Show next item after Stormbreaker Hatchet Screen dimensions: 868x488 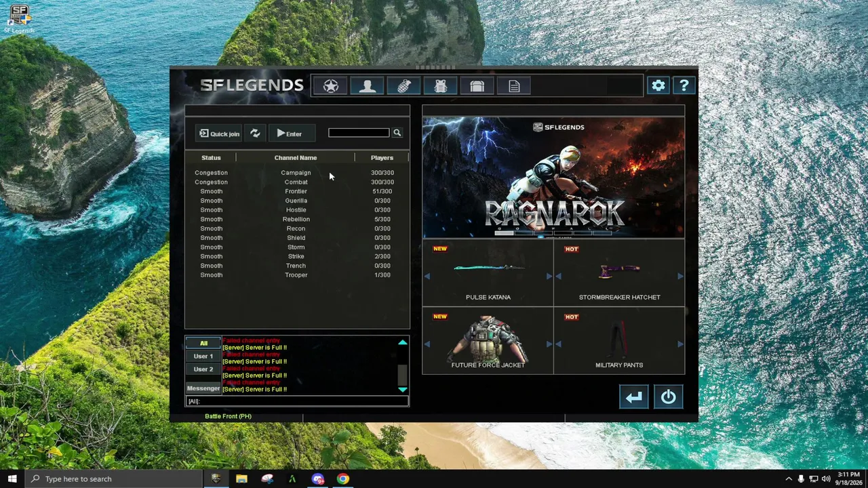point(680,276)
